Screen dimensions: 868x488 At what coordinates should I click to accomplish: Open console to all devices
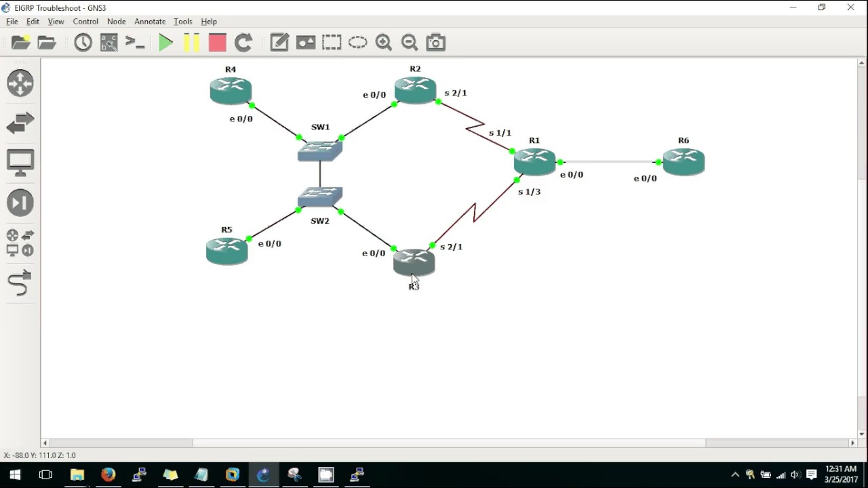pos(135,43)
